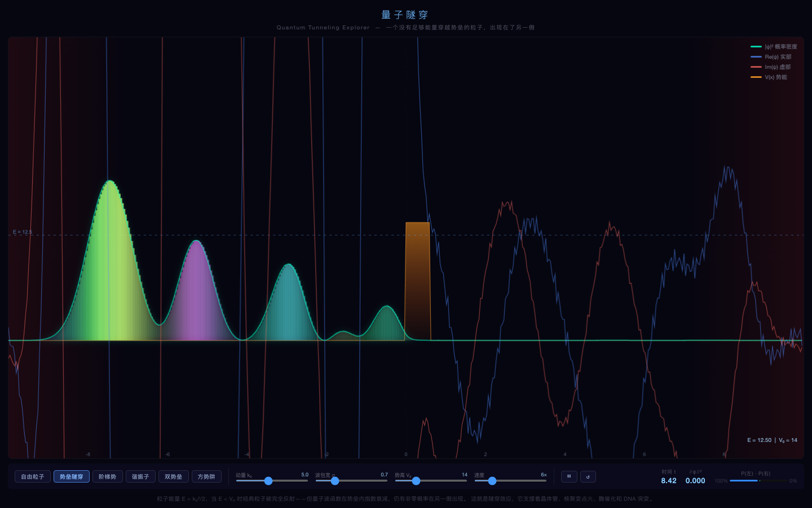812x508 pixels.
Task: Click the 6× speed value
Action: coord(544,475)
